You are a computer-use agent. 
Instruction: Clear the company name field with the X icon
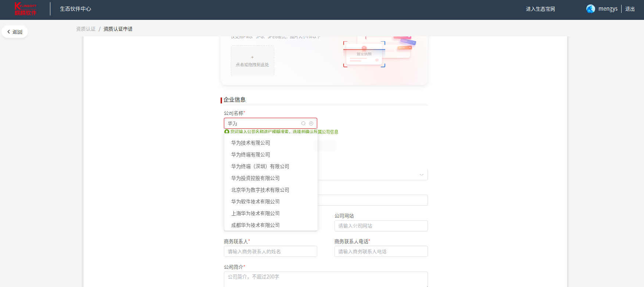coord(311,124)
